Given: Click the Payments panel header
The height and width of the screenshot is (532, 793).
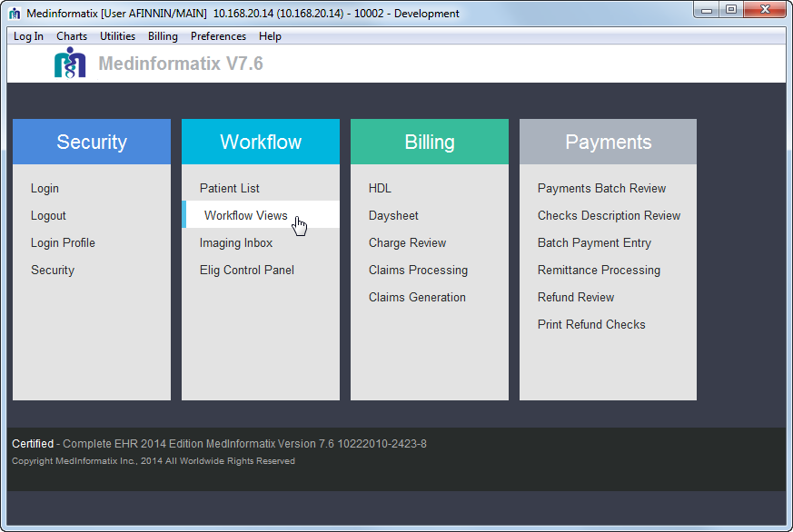Looking at the screenshot, I should coord(608,142).
